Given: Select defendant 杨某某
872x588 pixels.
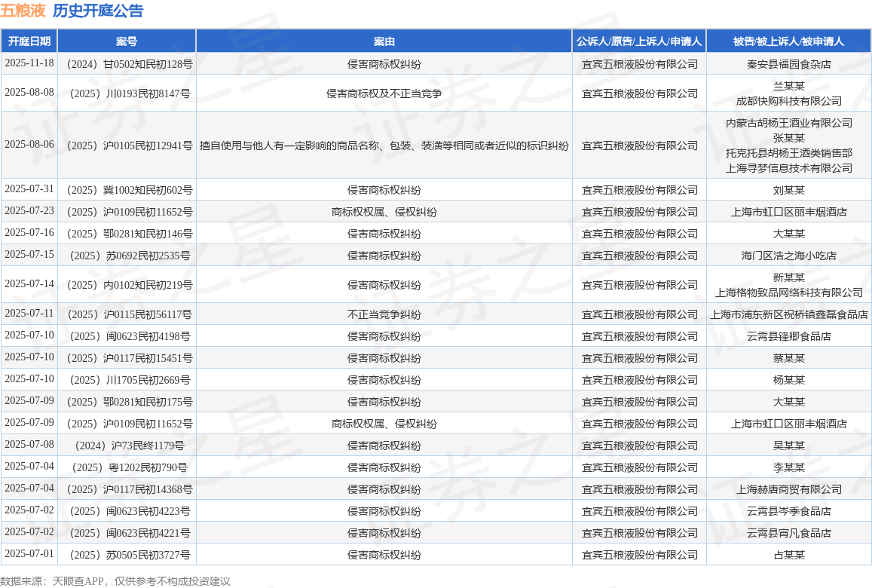Looking at the screenshot, I should 788,380.
